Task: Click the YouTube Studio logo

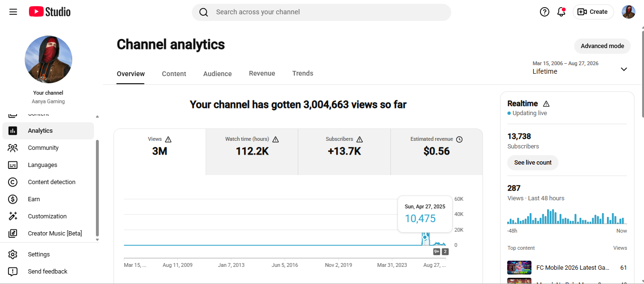Action: click(x=49, y=12)
